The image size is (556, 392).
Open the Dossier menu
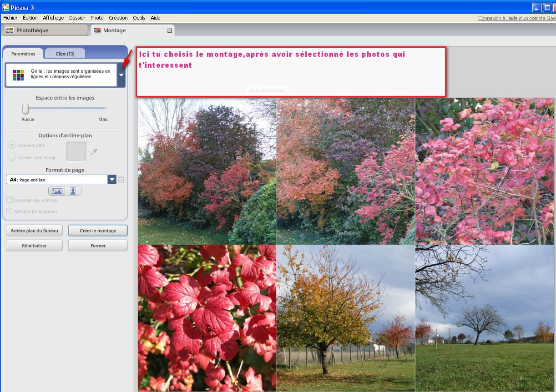coord(77,18)
